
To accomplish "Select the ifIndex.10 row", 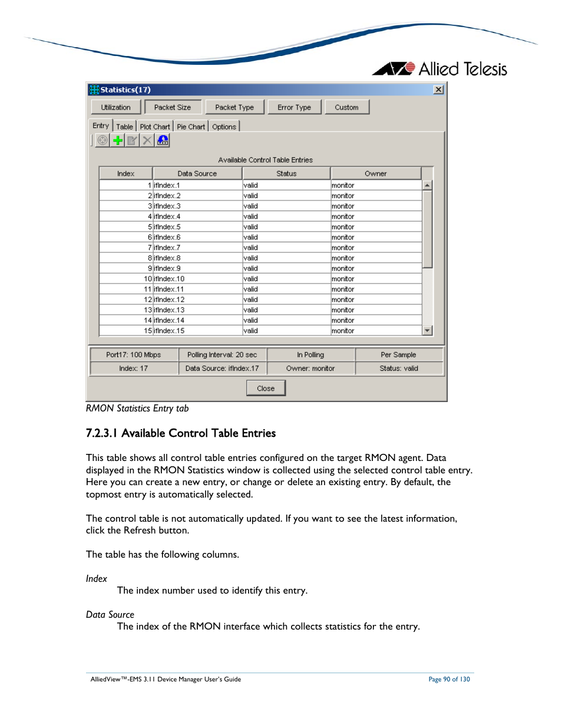I will point(261,279).
